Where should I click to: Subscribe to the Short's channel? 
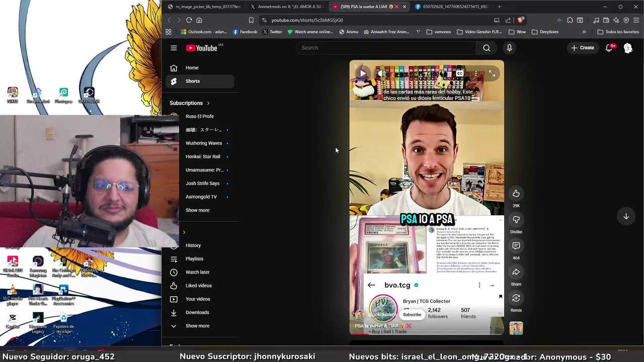point(412,315)
